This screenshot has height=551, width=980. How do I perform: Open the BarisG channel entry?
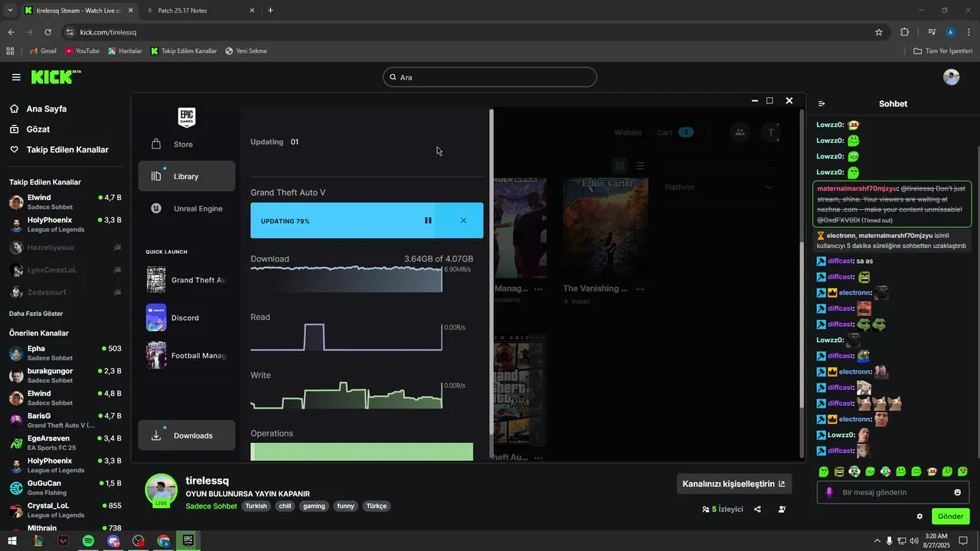(65, 420)
